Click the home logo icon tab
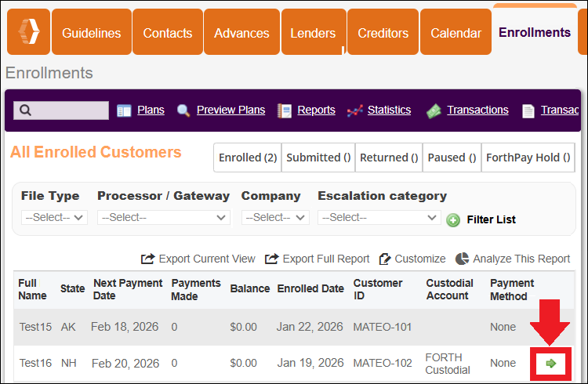588x384 pixels. (28, 32)
